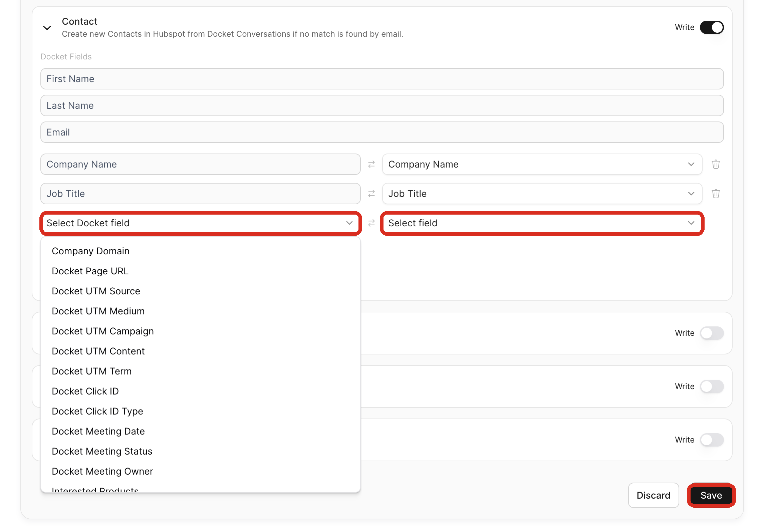Click the Save button
This screenshot has width=763, height=532.
(711, 495)
